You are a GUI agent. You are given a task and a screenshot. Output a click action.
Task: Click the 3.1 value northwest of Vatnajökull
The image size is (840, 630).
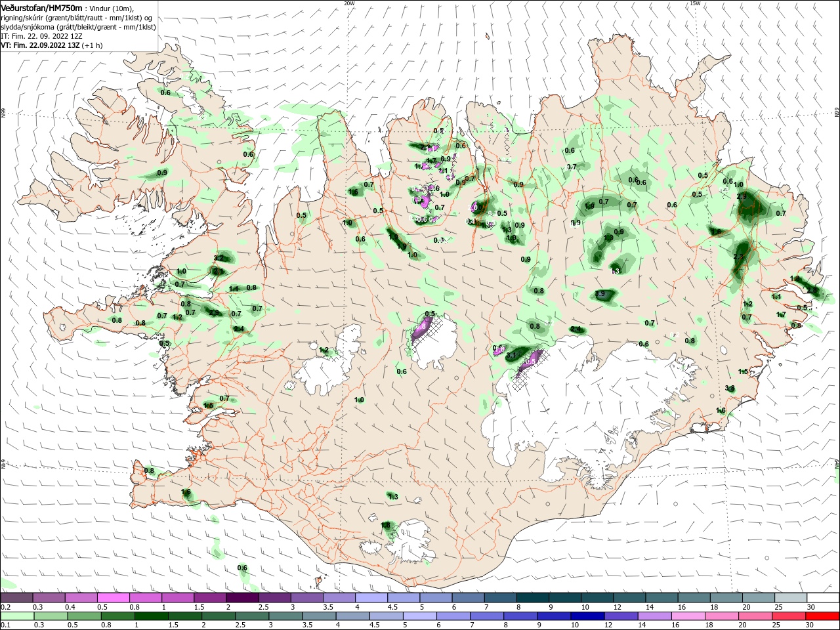coord(513,356)
